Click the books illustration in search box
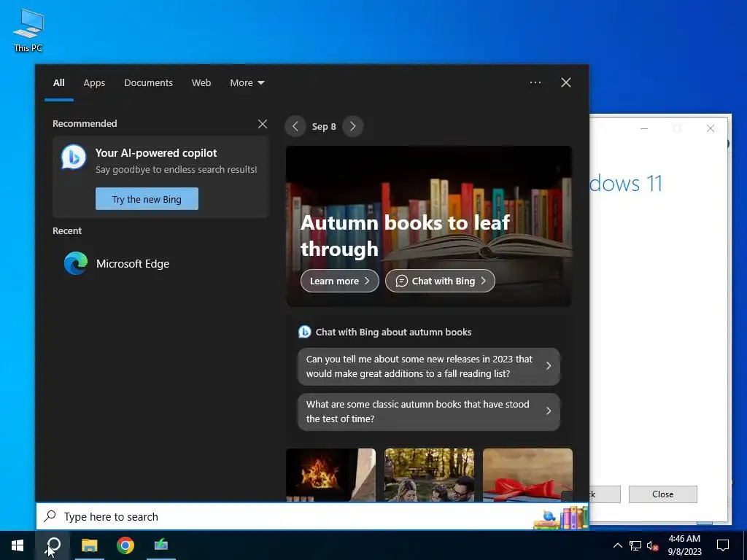The height and width of the screenshot is (560, 747). 561,518
